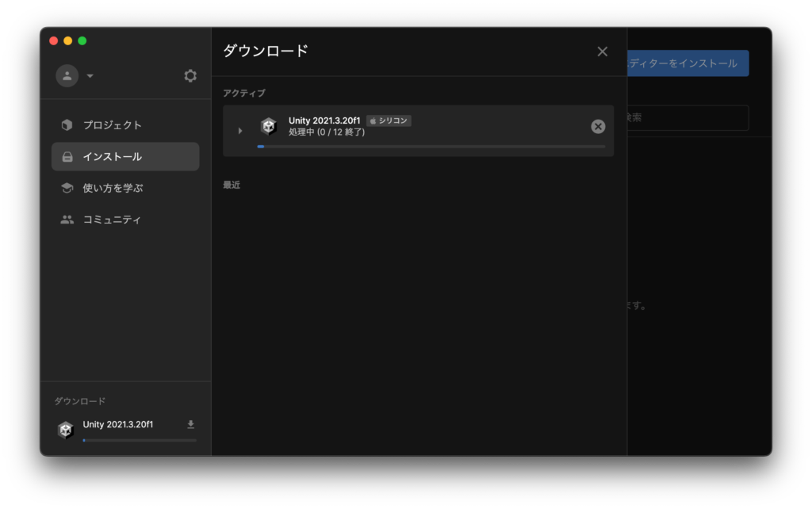Click the active download progress bar

(431, 147)
